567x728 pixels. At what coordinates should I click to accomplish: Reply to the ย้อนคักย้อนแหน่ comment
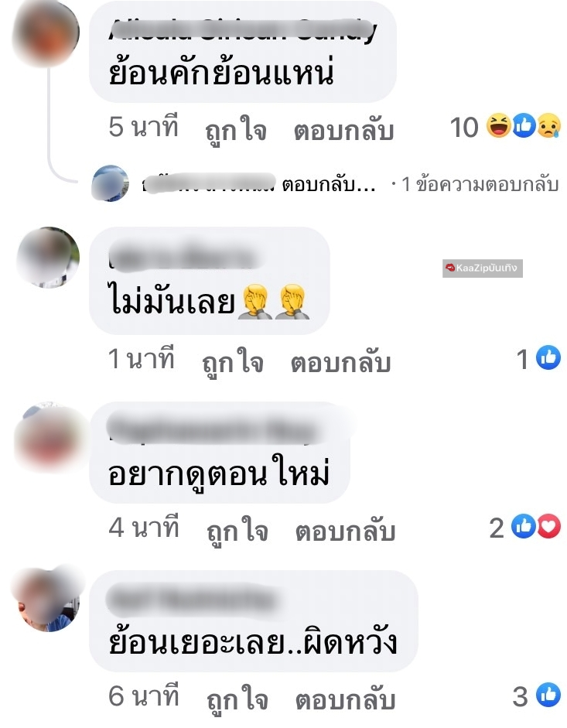[x=343, y=130]
